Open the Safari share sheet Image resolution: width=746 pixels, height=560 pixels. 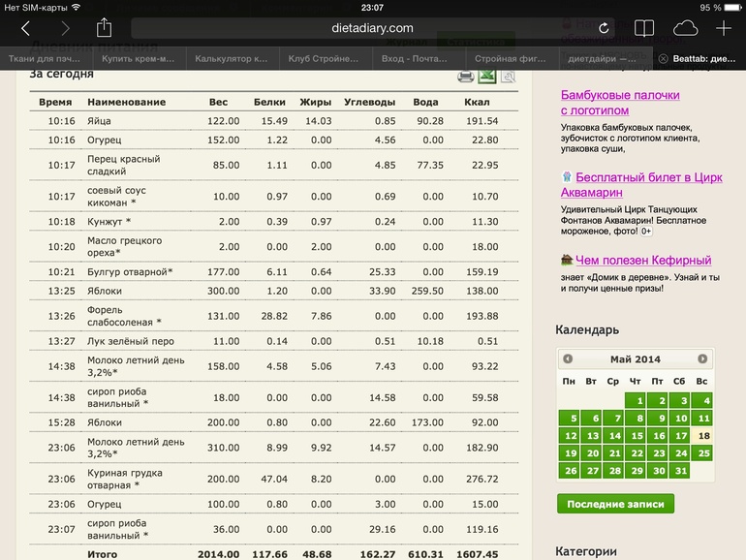105,28
